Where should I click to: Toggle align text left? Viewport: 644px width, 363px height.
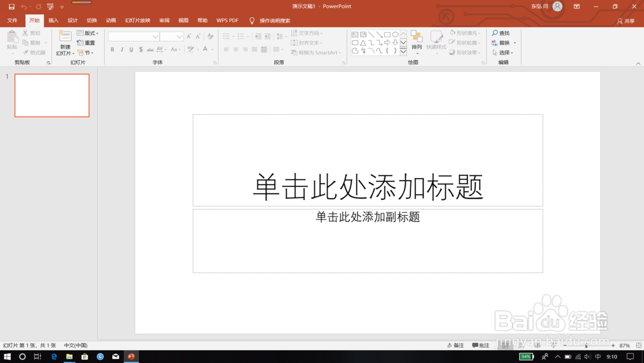coord(226,50)
